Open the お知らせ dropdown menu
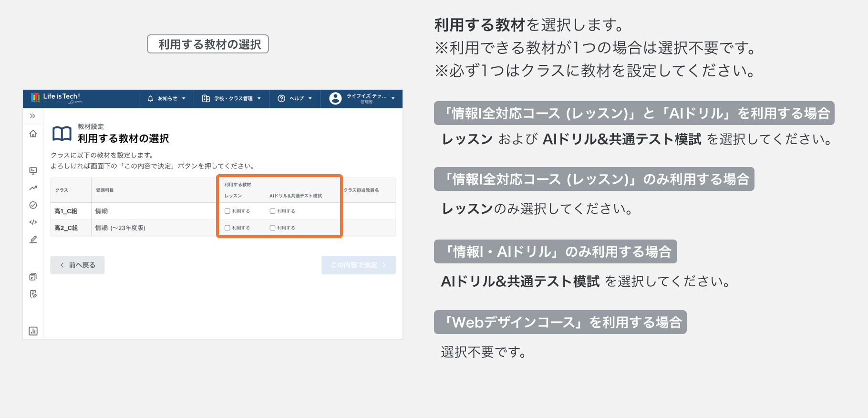 [167, 99]
